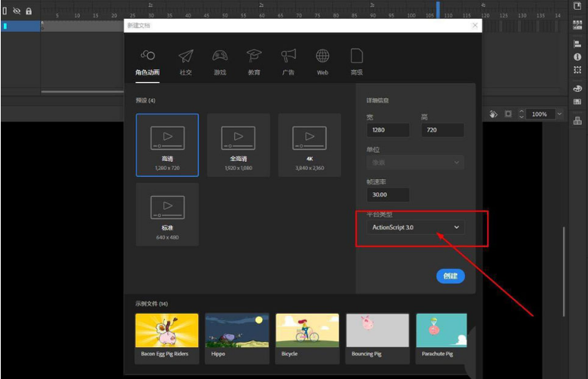Open the Bacon Egg Pig Riders sample file
The height and width of the screenshot is (379, 588).
167,339
